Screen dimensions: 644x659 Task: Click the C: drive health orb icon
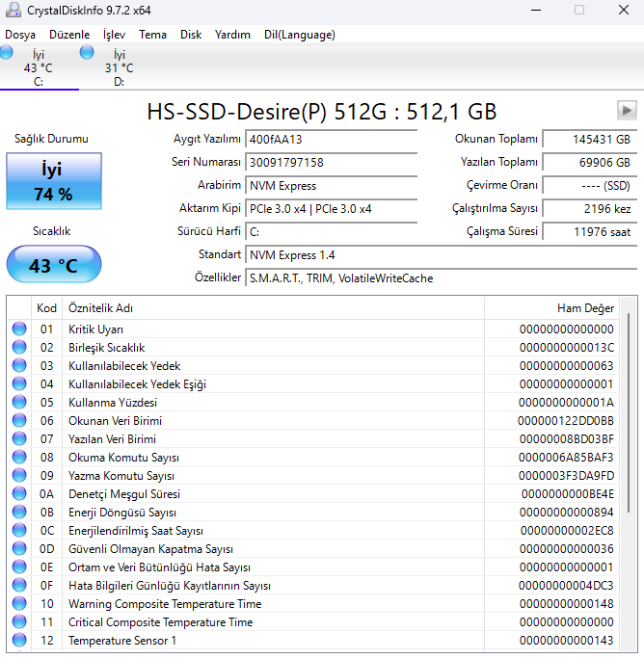point(8,52)
